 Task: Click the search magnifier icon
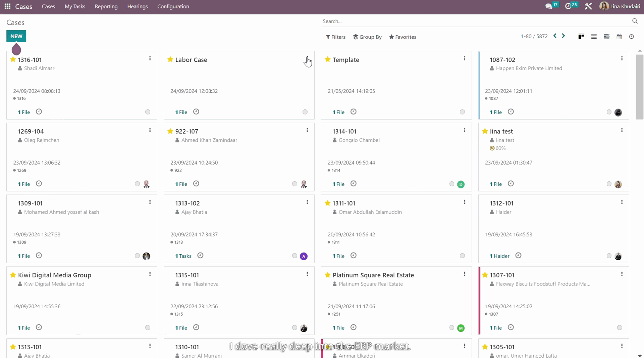tap(635, 21)
